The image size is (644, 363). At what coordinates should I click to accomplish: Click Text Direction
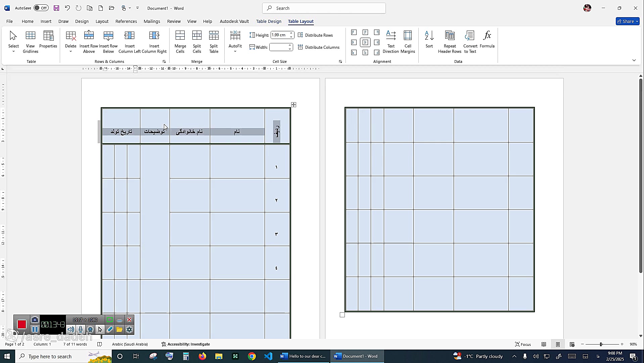(x=391, y=42)
